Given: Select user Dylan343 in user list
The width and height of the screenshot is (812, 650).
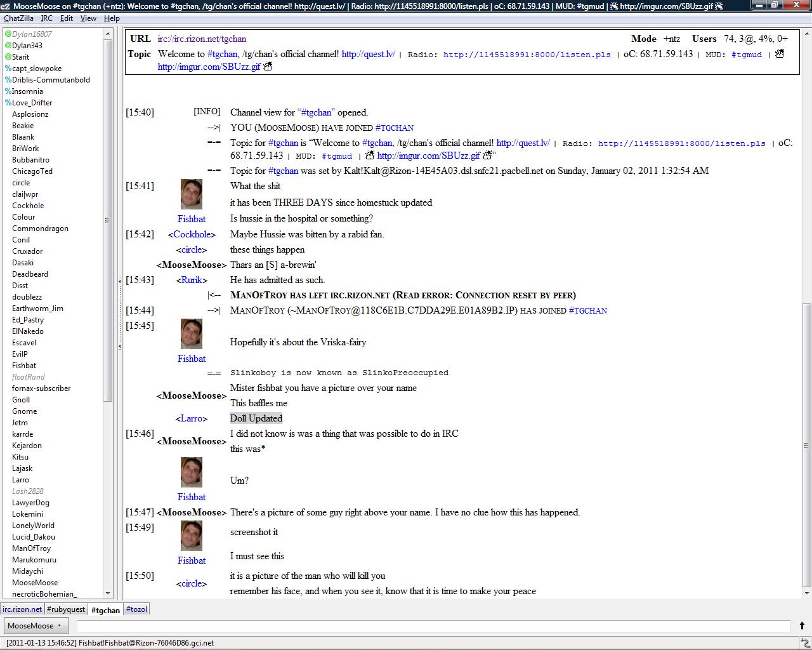Looking at the screenshot, I should pyautogui.click(x=27, y=46).
